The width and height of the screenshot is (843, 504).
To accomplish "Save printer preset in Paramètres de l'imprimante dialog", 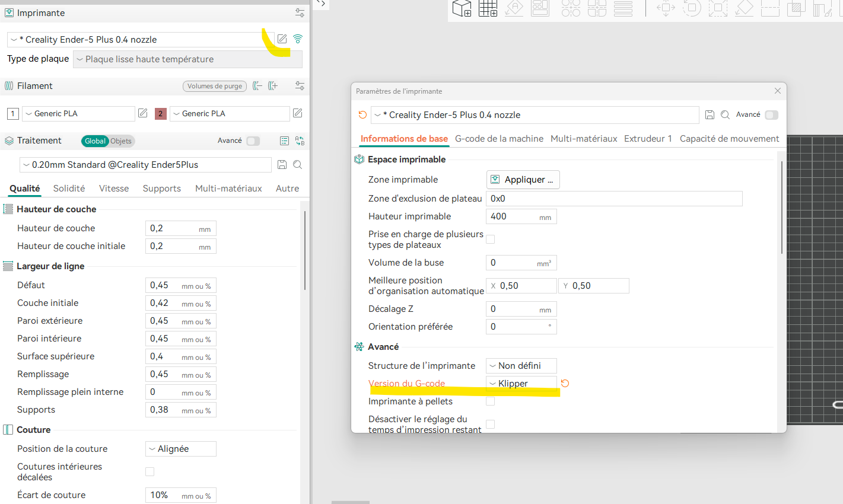I will 710,115.
